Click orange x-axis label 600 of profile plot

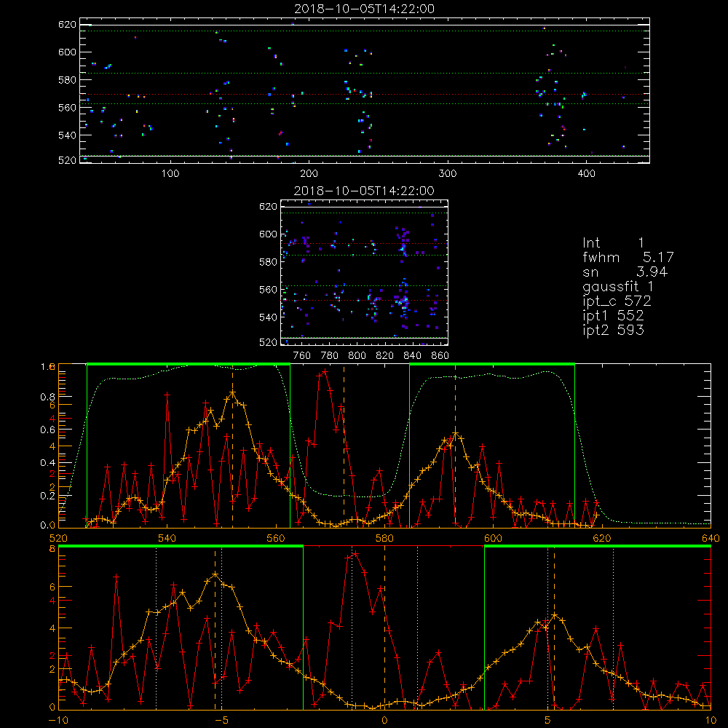pyautogui.click(x=493, y=538)
